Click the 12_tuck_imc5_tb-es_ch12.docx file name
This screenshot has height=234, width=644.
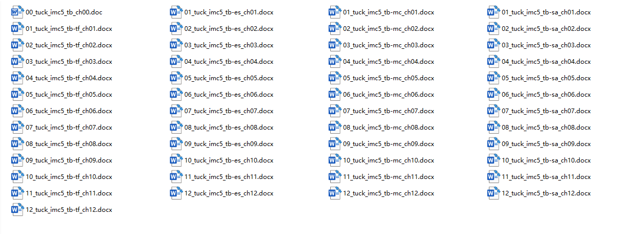tap(229, 193)
